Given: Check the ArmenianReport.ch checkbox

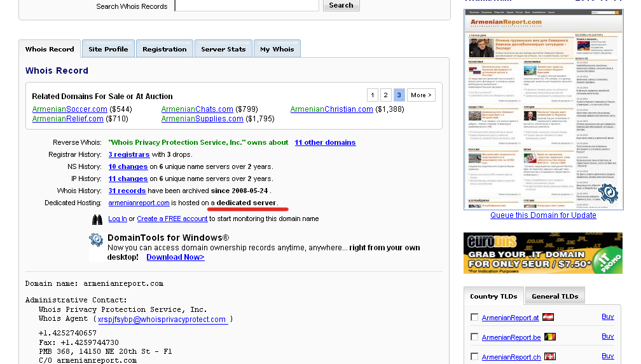Looking at the screenshot, I should tap(474, 356).
